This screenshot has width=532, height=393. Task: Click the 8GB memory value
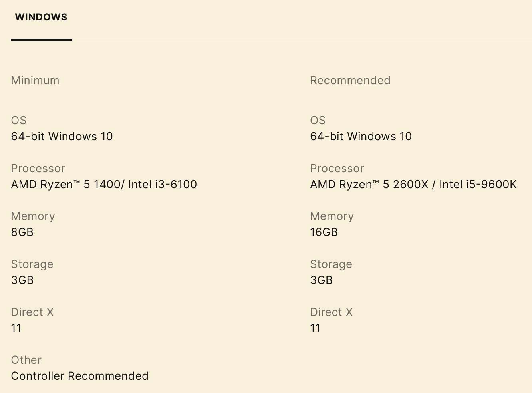tap(22, 232)
